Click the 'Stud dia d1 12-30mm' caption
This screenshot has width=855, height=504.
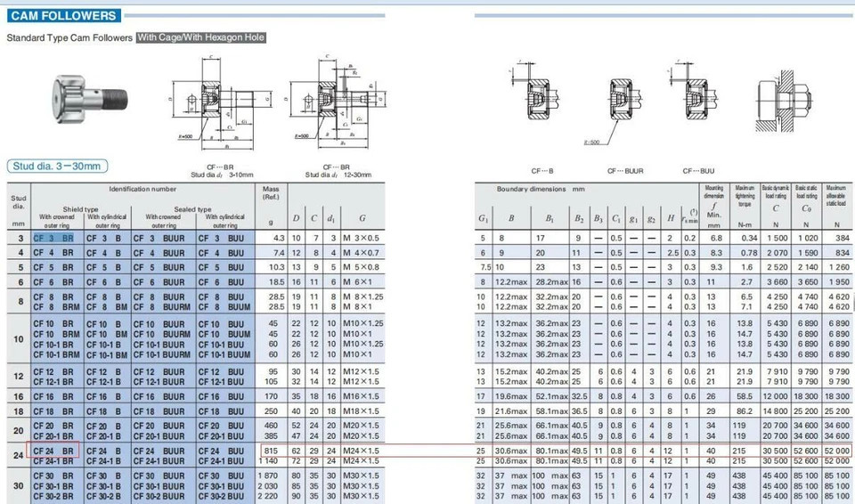(338, 175)
